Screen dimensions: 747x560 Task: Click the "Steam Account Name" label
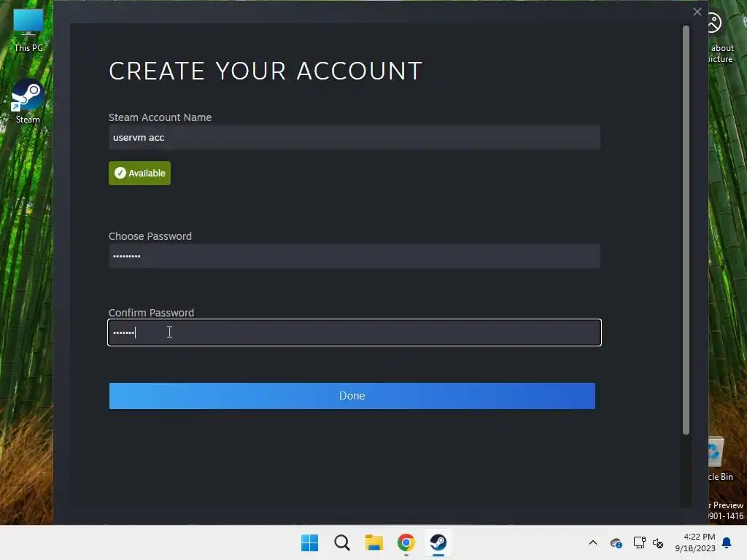click(x=160, y=117)
